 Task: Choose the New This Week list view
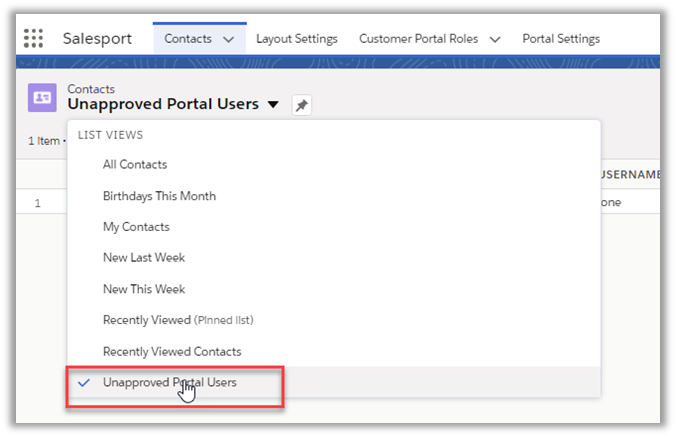pyautogui.click(x=144, y=289)
